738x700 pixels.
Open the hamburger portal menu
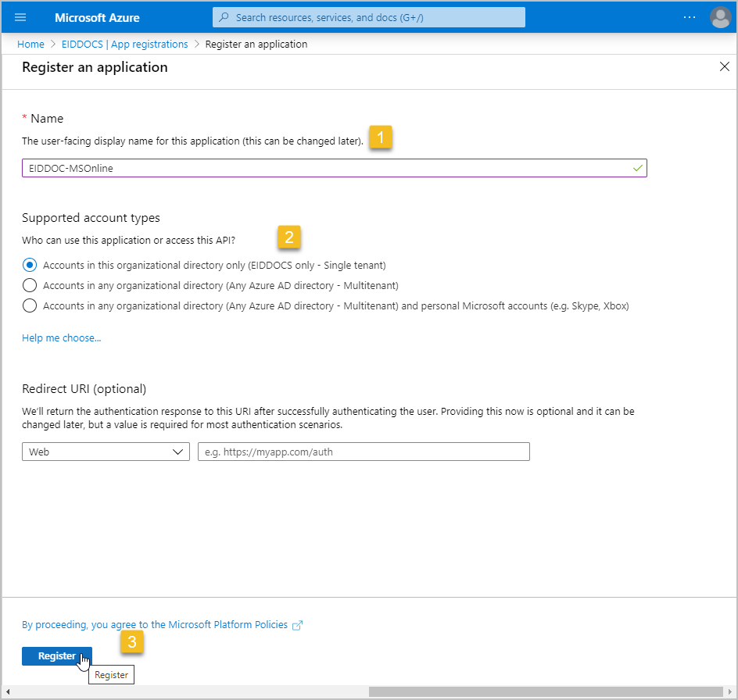coord(21,17)
